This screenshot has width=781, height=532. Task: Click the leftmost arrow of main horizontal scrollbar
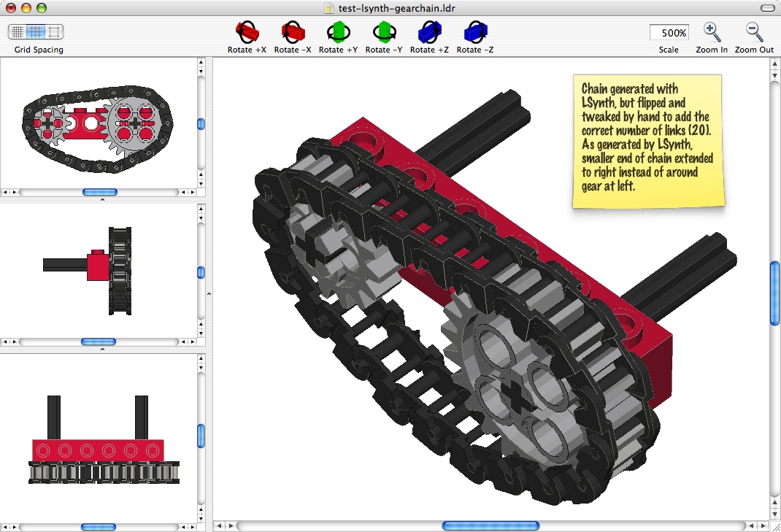220,525
